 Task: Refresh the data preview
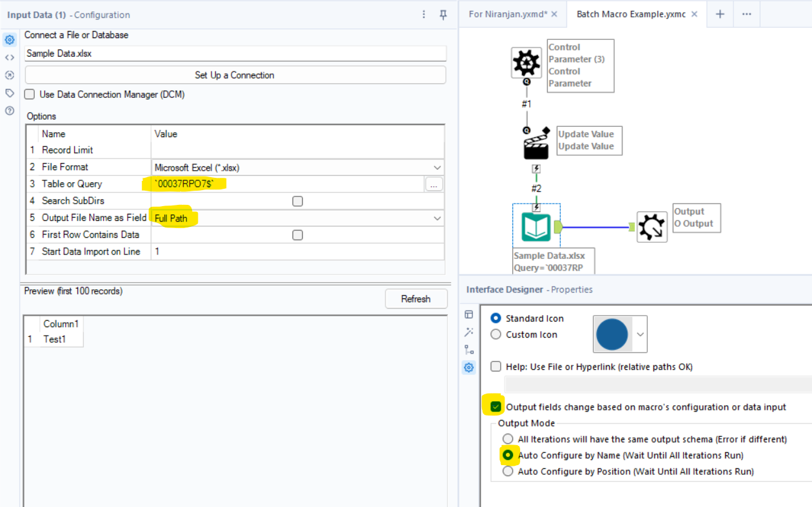(x=416, y=299)
